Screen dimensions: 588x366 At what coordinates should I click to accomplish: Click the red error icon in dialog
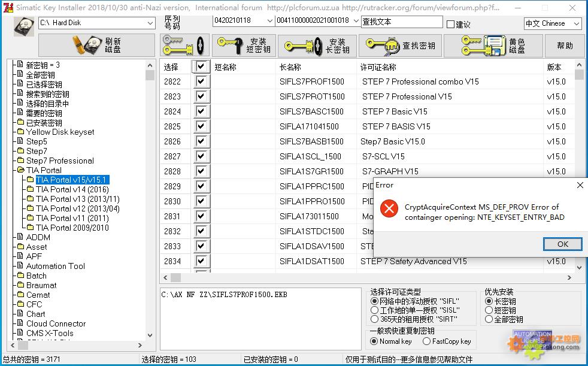point(389,208)
